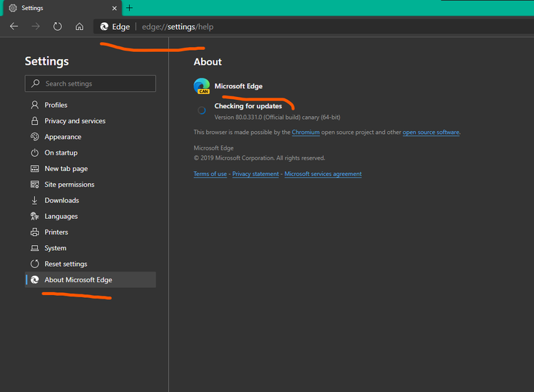This screenshot has width=534, height=392.
Task: Click the Privacy and services lock icon
Action: (x=35, y=121)
